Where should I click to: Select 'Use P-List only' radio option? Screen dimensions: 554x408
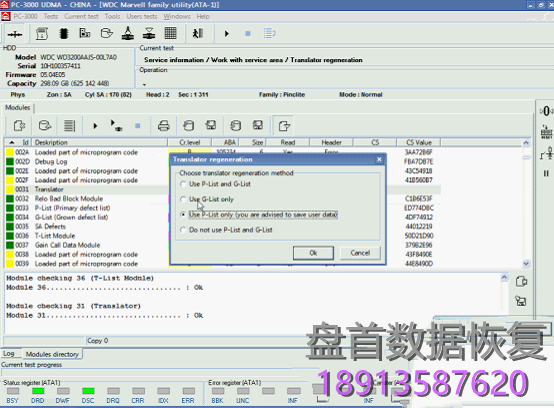click(259, 214)
